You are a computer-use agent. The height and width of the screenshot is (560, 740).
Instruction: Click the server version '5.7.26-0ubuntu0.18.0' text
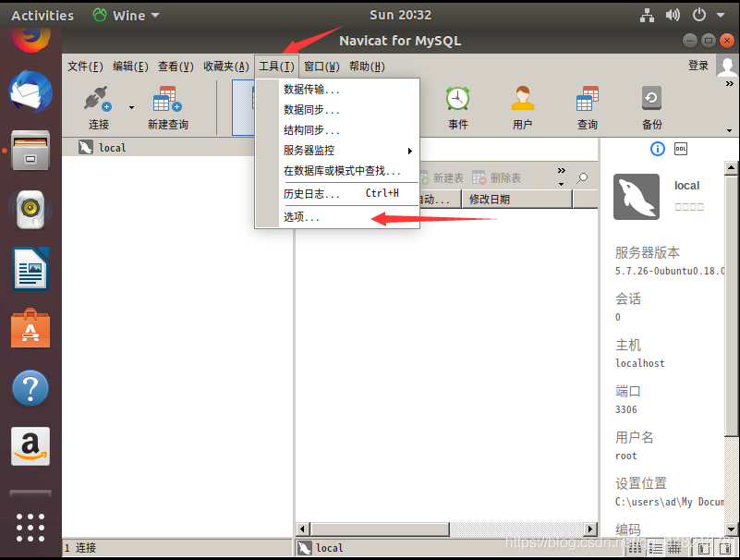(x=669, y=271)
